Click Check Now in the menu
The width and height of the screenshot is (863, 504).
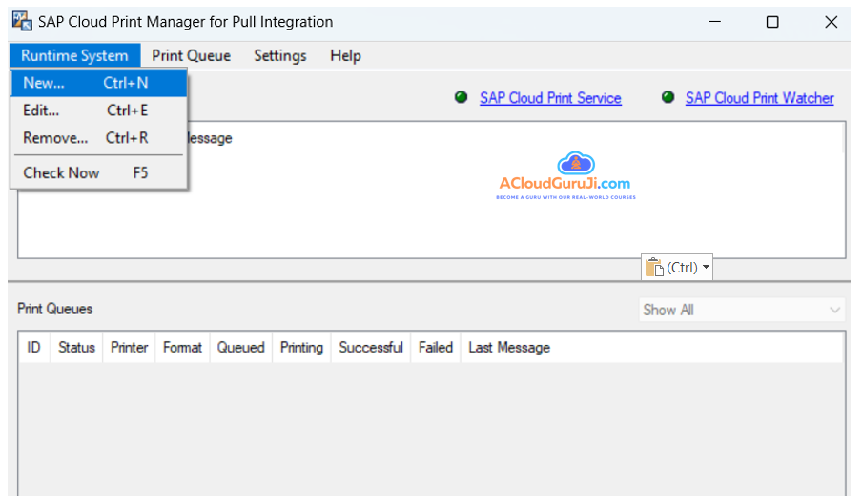click(x=86, y=172)
